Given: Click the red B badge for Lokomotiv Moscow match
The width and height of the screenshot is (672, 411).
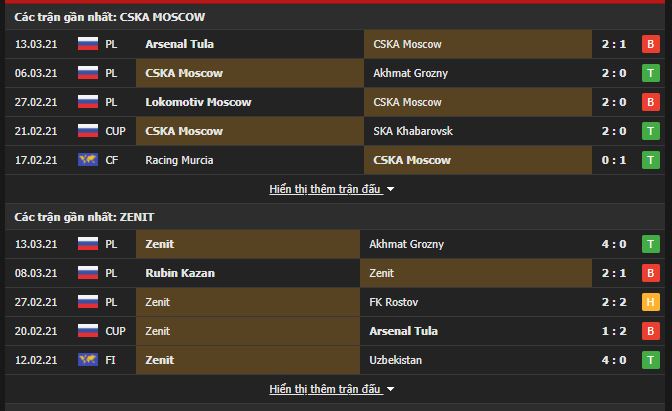Looking at the screenshot, I should (651, 102).
